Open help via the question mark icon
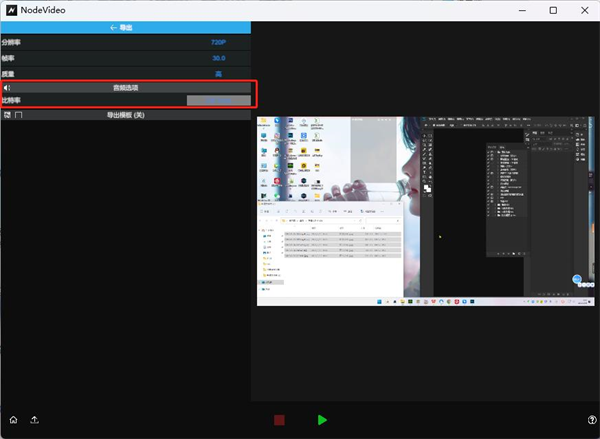The image size is (600, 439). click(592, 420)
